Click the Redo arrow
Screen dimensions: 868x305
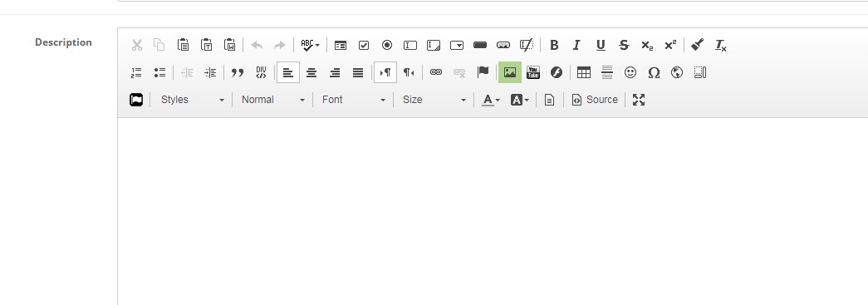(x=280, y=46)
